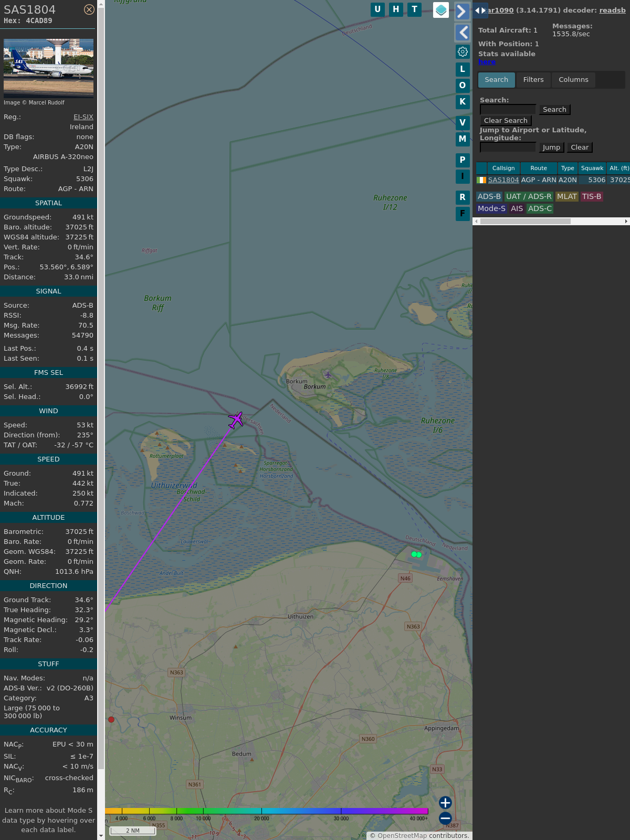Expand sidebar with right chevron arrow
The image size is (630, 840).
point(462,12)
